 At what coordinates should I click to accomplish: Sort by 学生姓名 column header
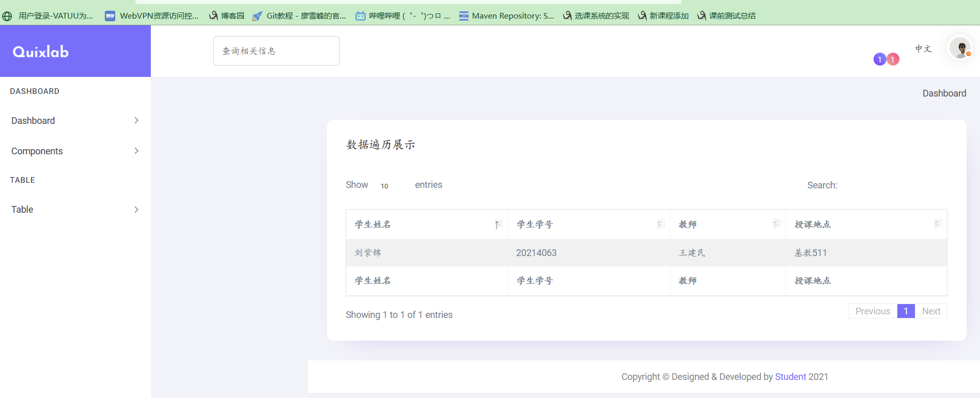[x=427, y=224]
